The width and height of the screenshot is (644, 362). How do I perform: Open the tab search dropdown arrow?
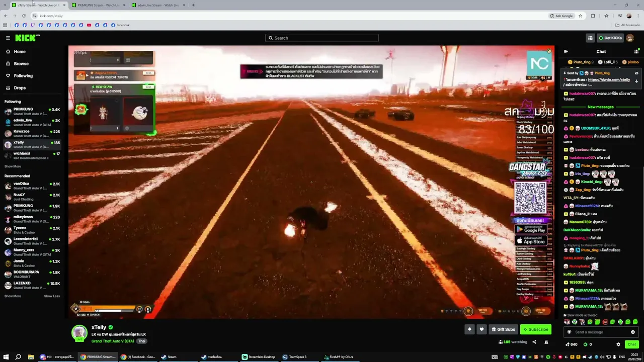click(x=5, y=5)
